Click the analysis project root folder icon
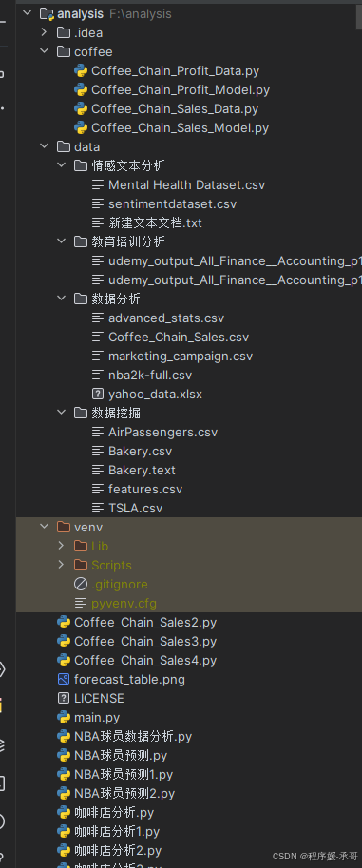Viewport: 362px width, 868px height. pos(48,14)
